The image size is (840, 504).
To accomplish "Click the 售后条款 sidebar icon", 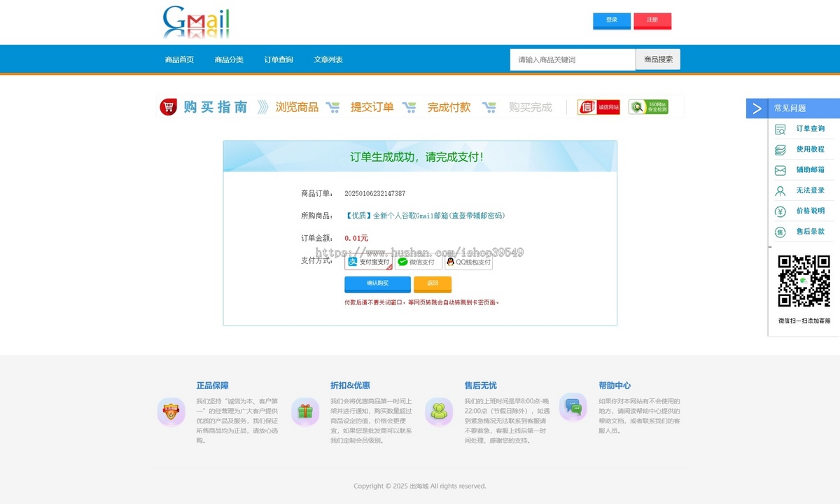I will tap(780, 232).
